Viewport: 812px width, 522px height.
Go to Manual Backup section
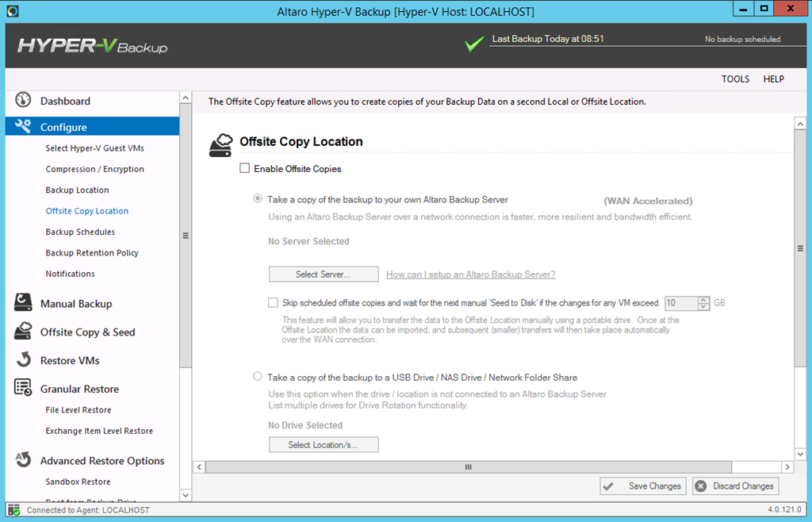coord(76,304)
